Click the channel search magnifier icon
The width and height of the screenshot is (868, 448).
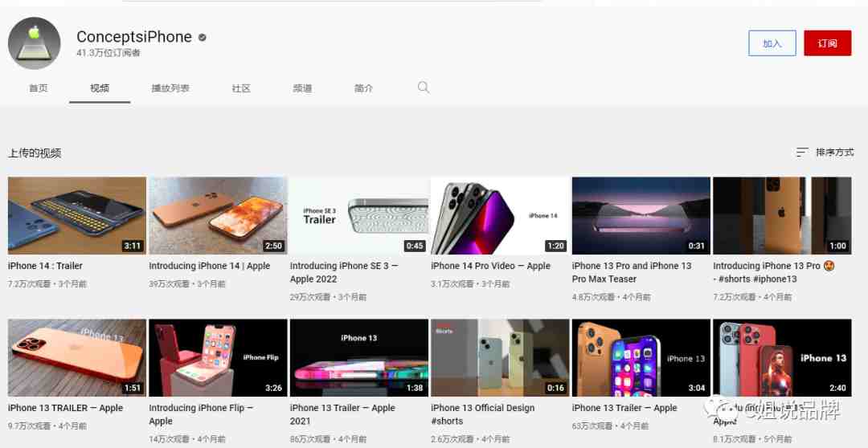pos(423,88)
